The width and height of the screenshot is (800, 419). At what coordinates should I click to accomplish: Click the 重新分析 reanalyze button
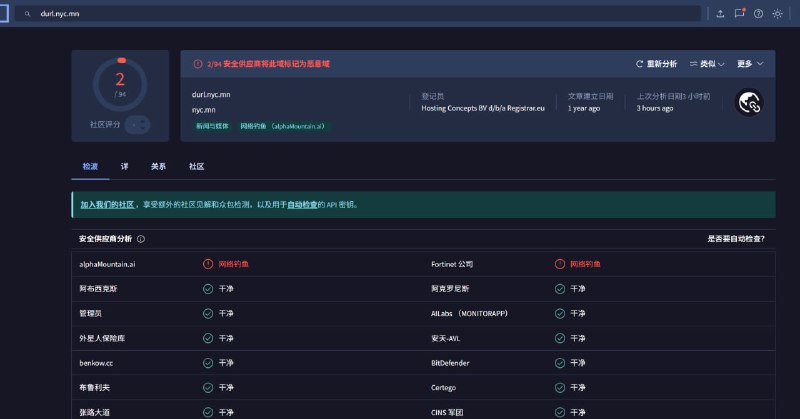click(x=657, y=64)
